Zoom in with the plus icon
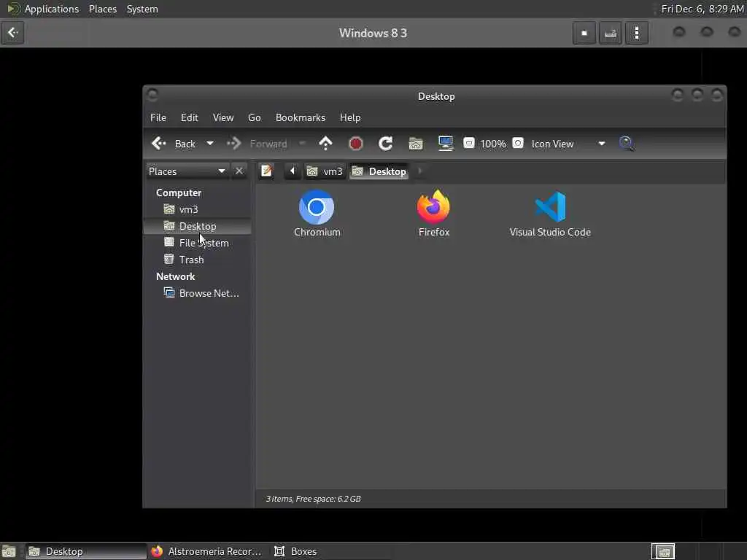The image size is (747, 560). (x=518, y=143)
